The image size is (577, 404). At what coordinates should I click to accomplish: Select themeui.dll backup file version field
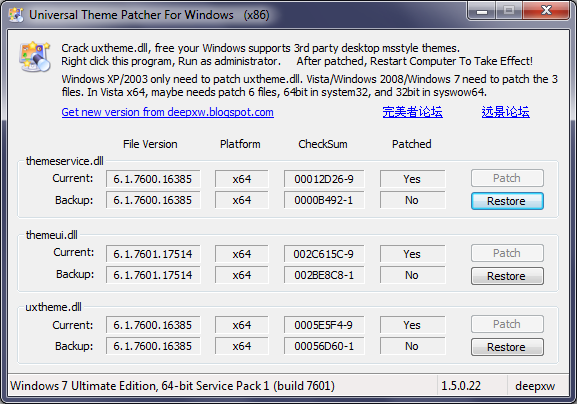[153, 275]
